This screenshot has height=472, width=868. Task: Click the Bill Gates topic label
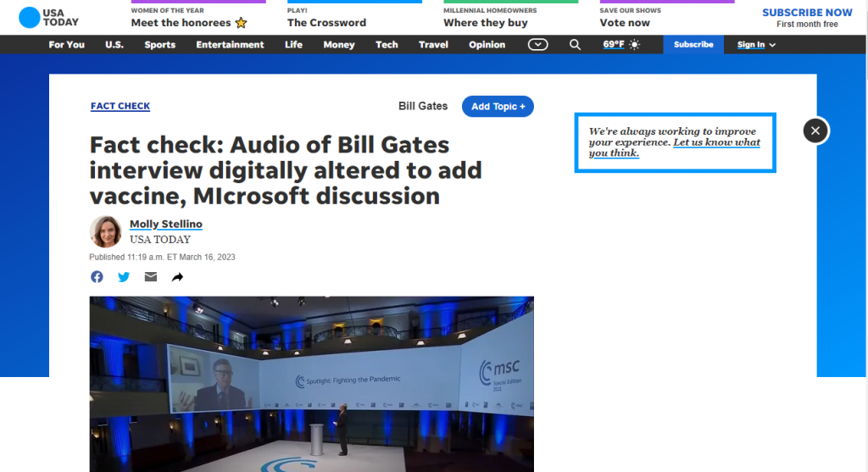tap(423, 106)
